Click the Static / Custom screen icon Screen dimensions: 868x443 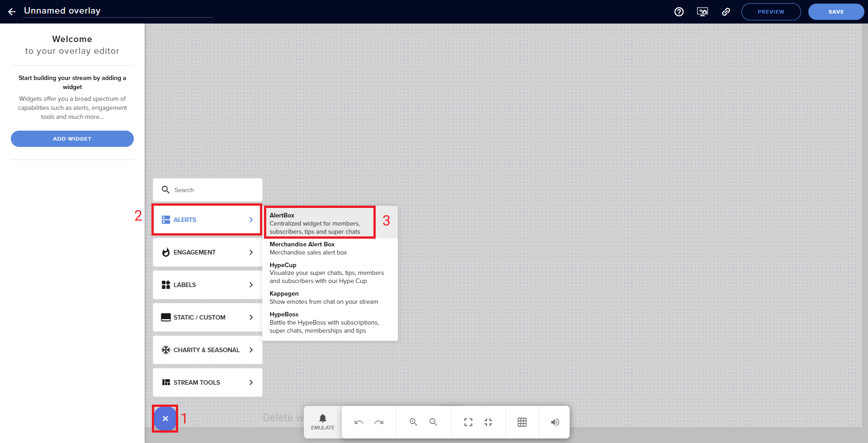pyautogui.click(x=166, y=317)
